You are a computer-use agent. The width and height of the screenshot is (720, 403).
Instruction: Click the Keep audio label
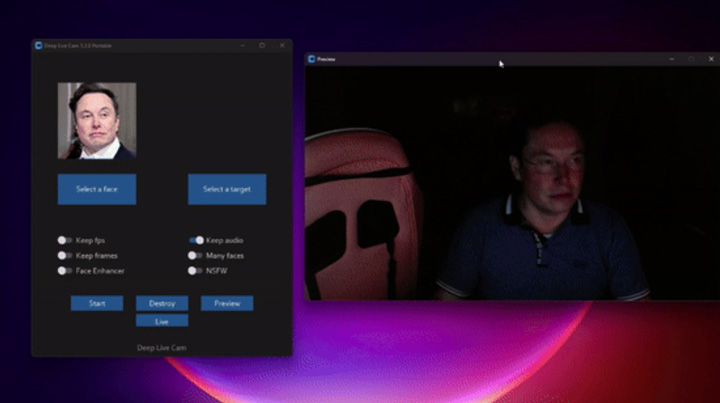pyautogui.click(x=225, y=240)
